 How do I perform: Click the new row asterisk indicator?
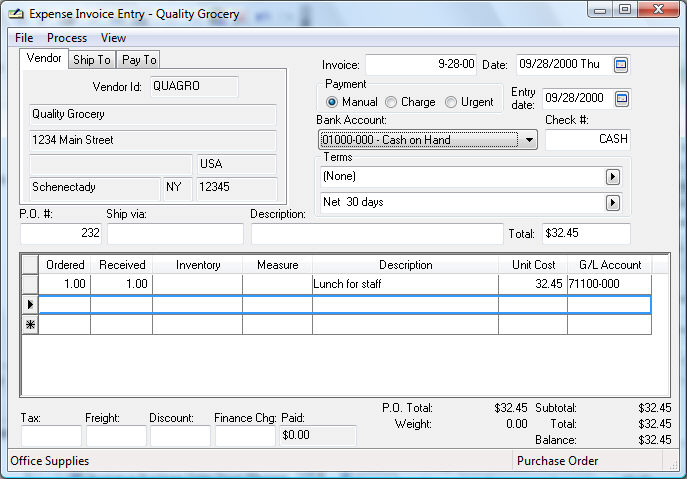tap(30, 325)
